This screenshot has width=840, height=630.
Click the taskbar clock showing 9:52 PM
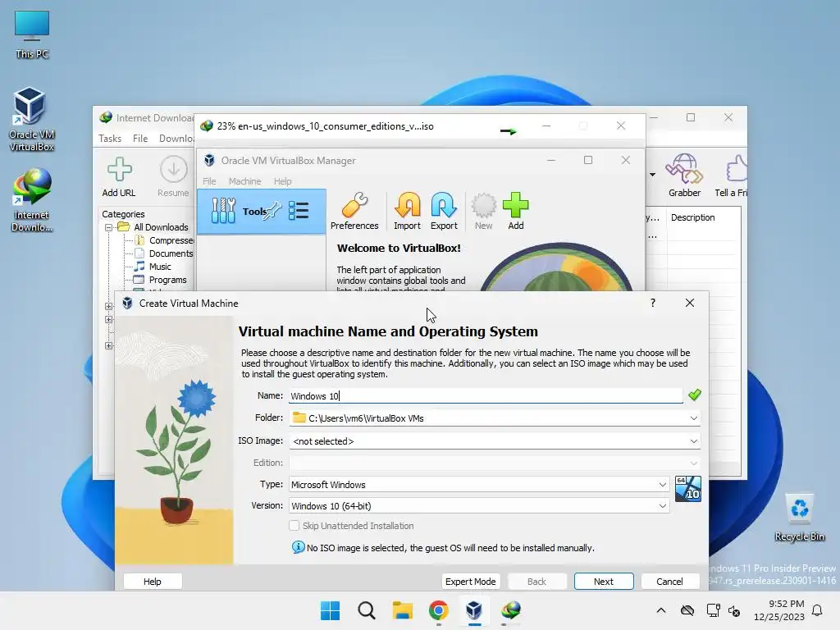pos(779,610)
